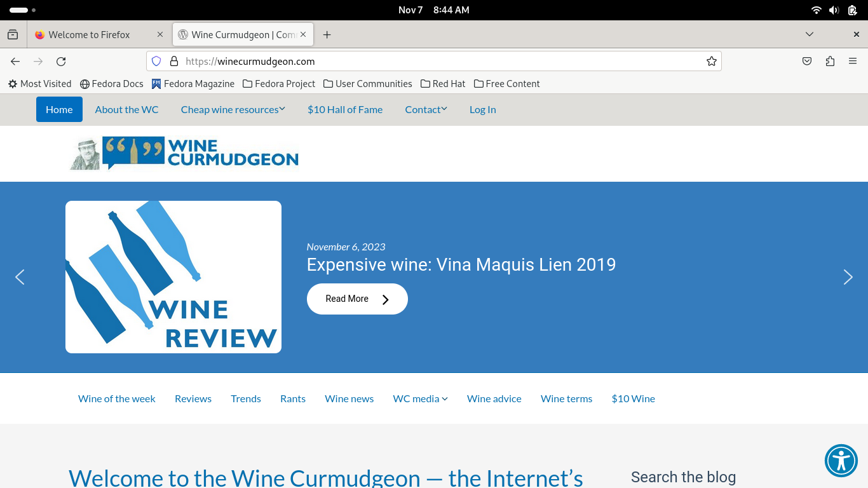
Task: Open the Free Content bookmarks folder
Action: pyautogui.click(x=506, y=84)
